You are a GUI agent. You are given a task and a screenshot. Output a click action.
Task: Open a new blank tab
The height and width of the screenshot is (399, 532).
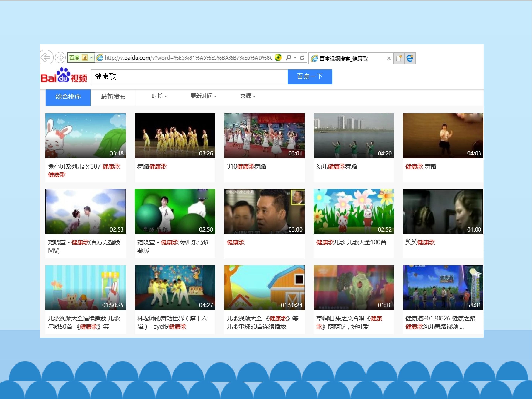click(399, 58)
